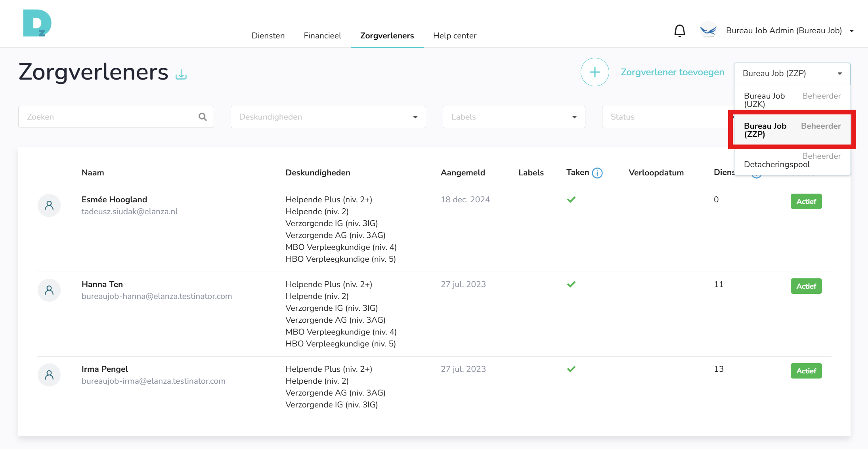Screen dimensions: 868x449
Task: Focus the Zoeken search field
Action: (107, 117)
